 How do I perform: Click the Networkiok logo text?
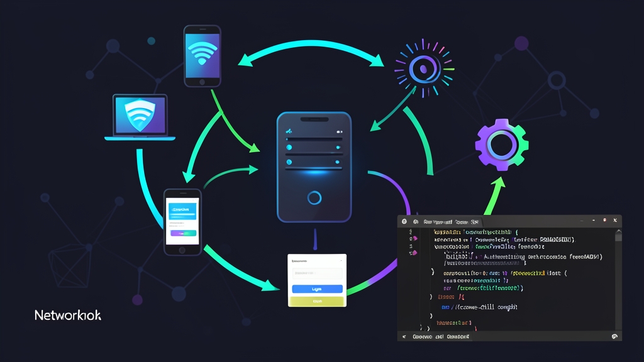68,315
